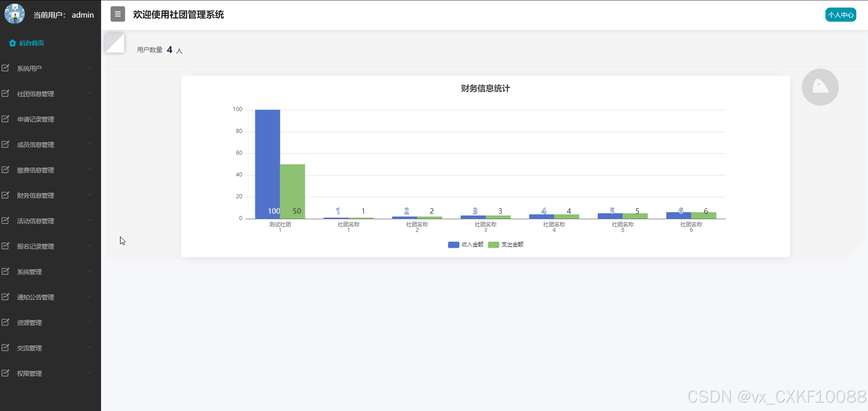Screen dimensions: 868x411
Task: Go to 后台首页 link
Action: coord(31,43)
